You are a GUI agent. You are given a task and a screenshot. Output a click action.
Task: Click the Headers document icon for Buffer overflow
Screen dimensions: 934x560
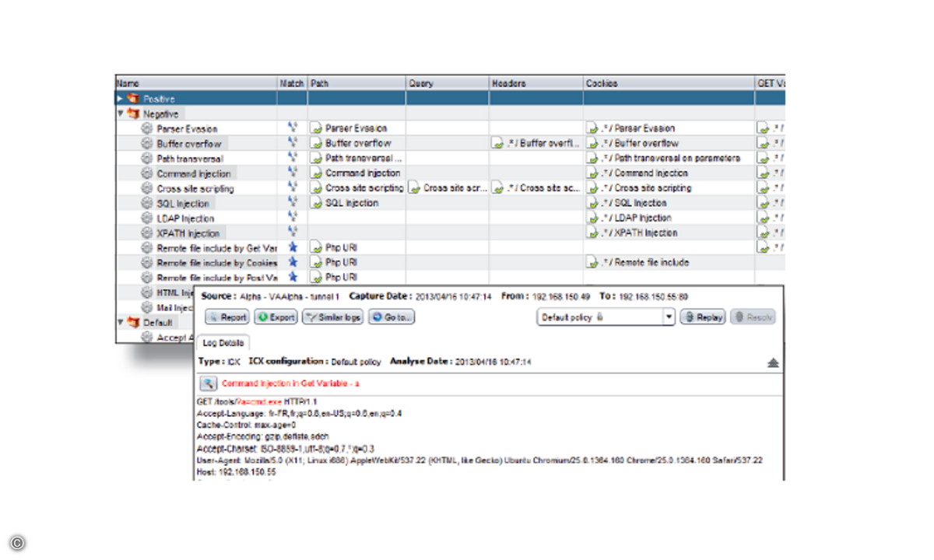[x=498, y=143]
